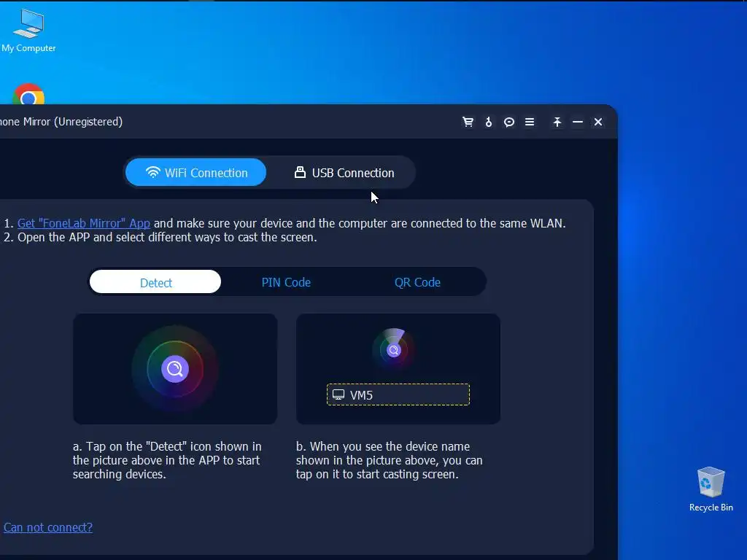Open the Get "FoneLab Mirror" App link
747x560 pixels.
84,223
